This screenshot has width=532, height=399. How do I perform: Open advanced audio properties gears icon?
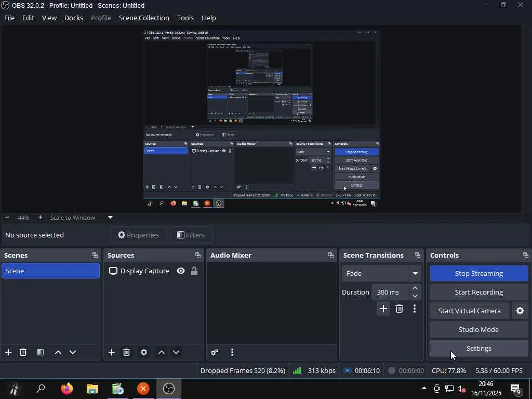(215, 352)
